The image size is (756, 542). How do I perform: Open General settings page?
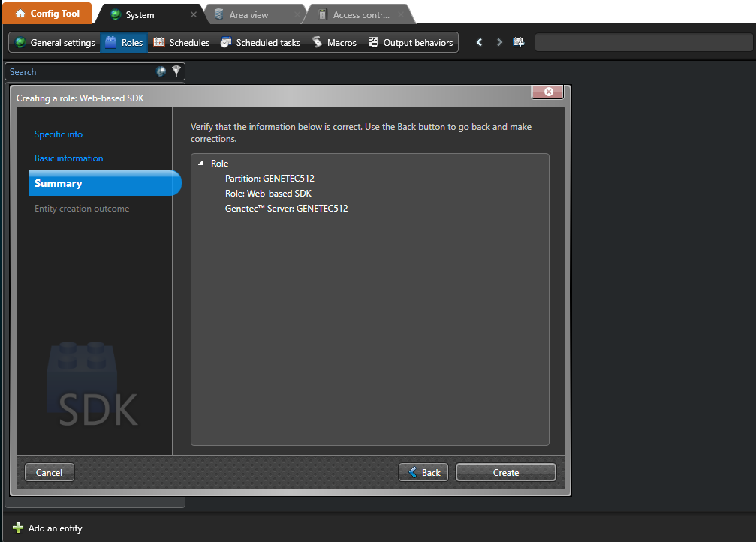55,43
